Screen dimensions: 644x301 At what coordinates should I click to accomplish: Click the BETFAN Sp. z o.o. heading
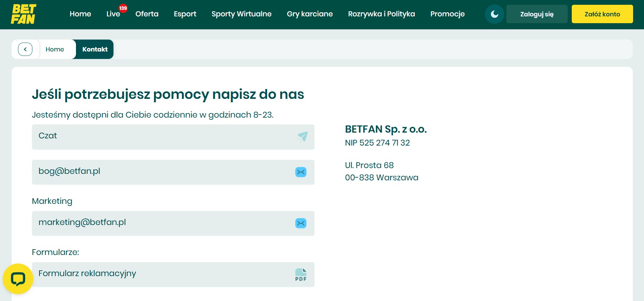click(386, 129)
